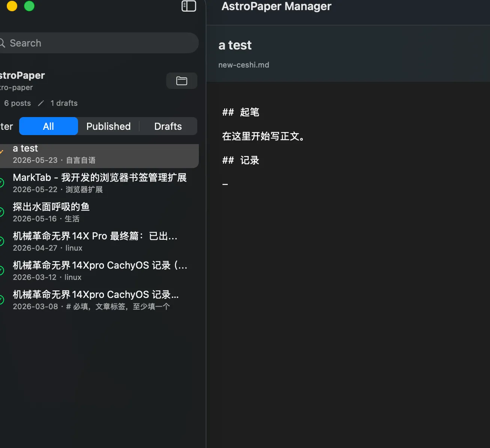Click the '6 posts' count text
Screen dimensions: 490x448
[x=17, y=103]
